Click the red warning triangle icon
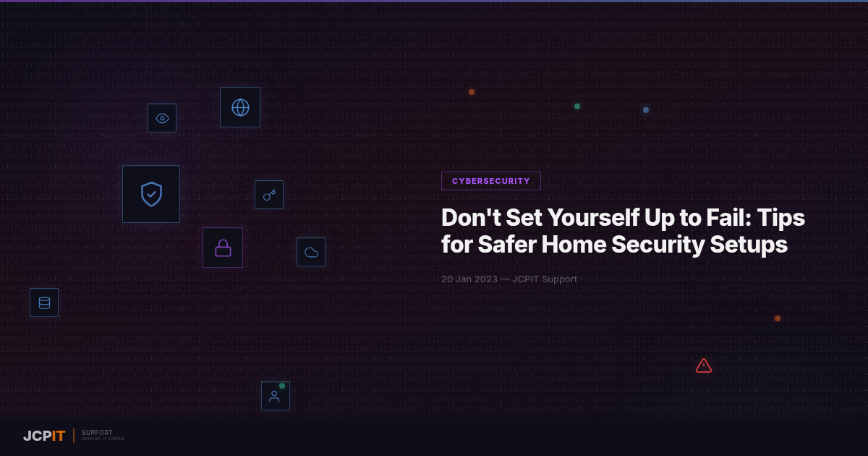Viewport: 868px width, 456px height. click(704, 366)
